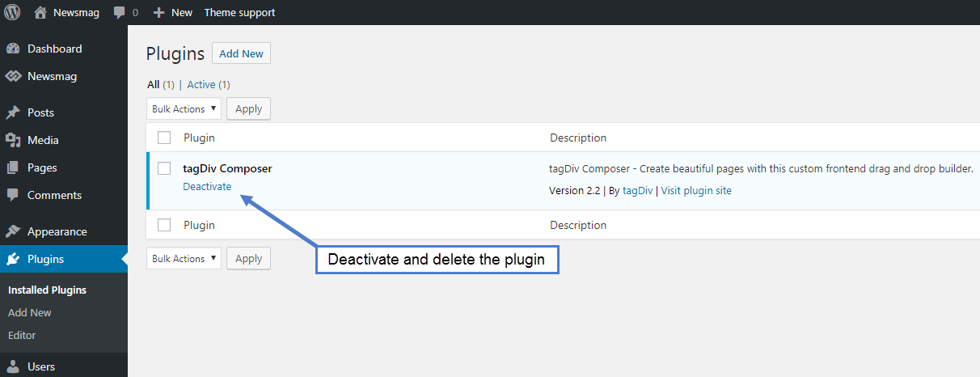Open Add New plugin submenu item
Viewport: 980px width, 377px height.
coord(30,312)
